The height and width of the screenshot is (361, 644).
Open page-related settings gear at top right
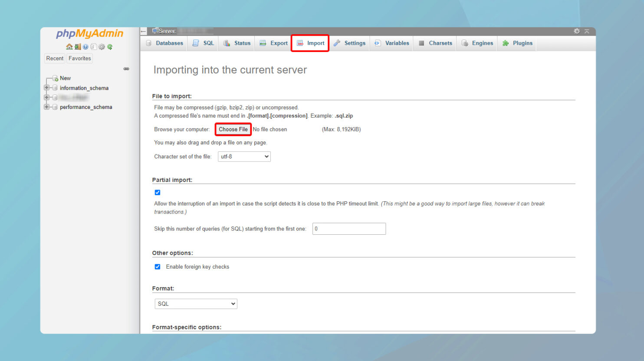click(577, 31)
